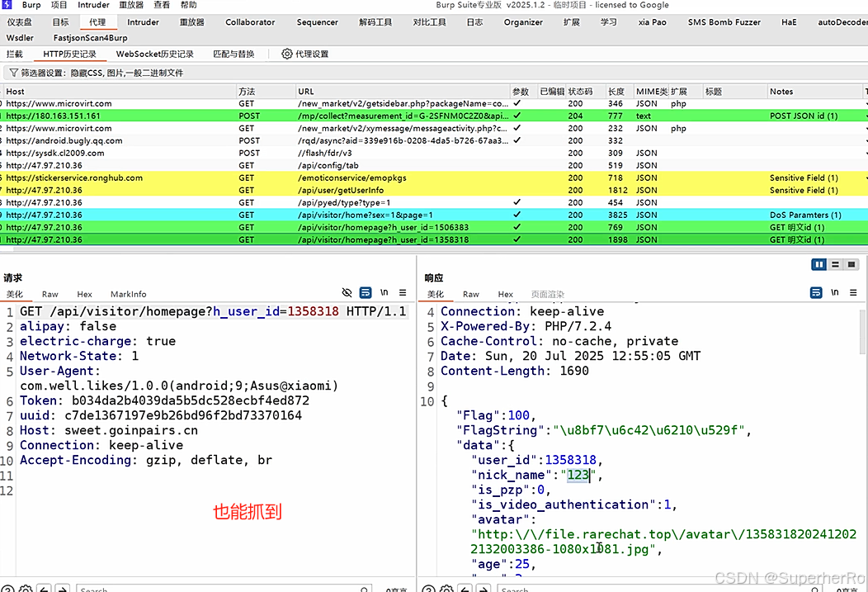Select the /api/user/getUserInfo history row

coord(434,190)
